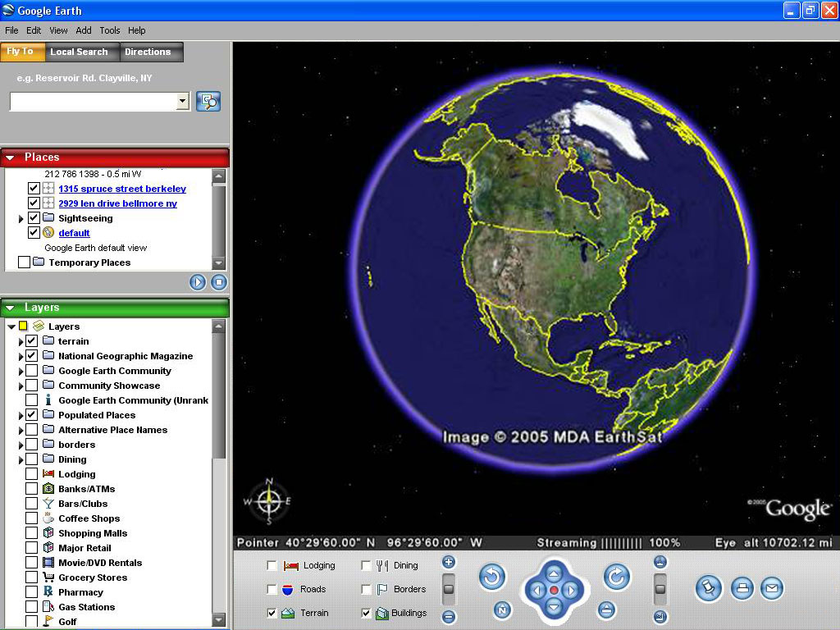Click the zoom in plus button
The width and height of the screenshot is (840, 630).
449,562
